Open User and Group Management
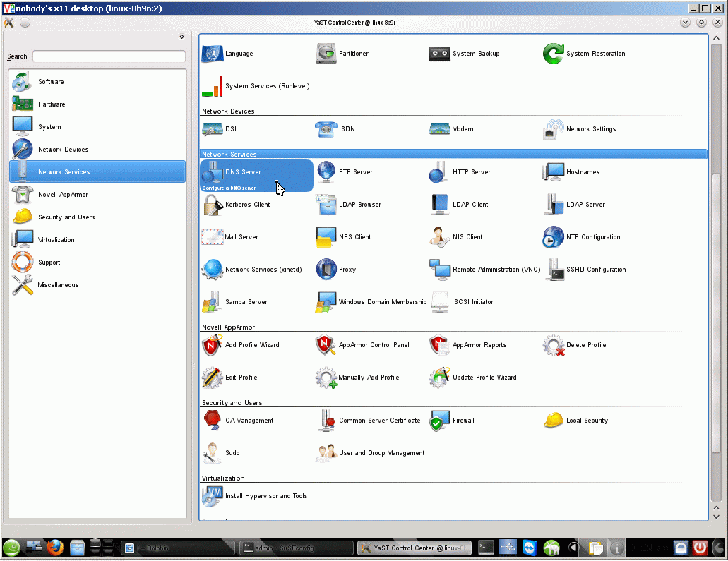Image resolution: width=728 pixels, height=561 pixels. point(370,453)
